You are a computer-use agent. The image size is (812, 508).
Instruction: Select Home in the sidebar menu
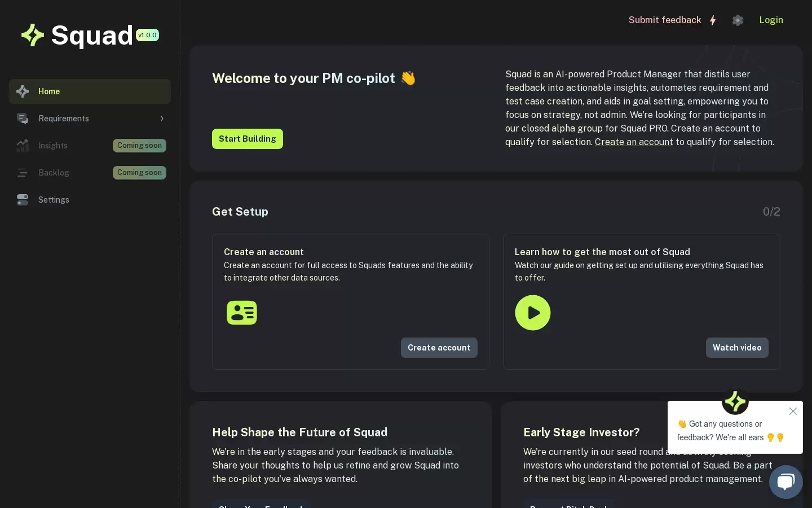pos(90,91)
